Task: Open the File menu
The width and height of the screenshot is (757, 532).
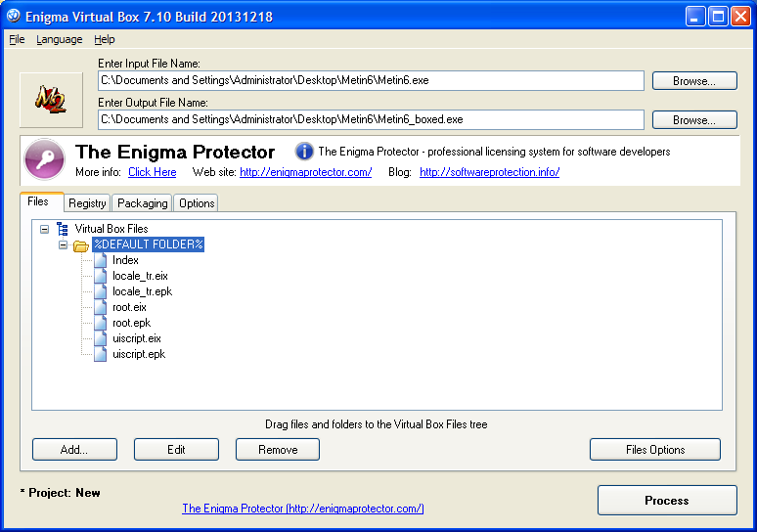Action: point(17,39)
